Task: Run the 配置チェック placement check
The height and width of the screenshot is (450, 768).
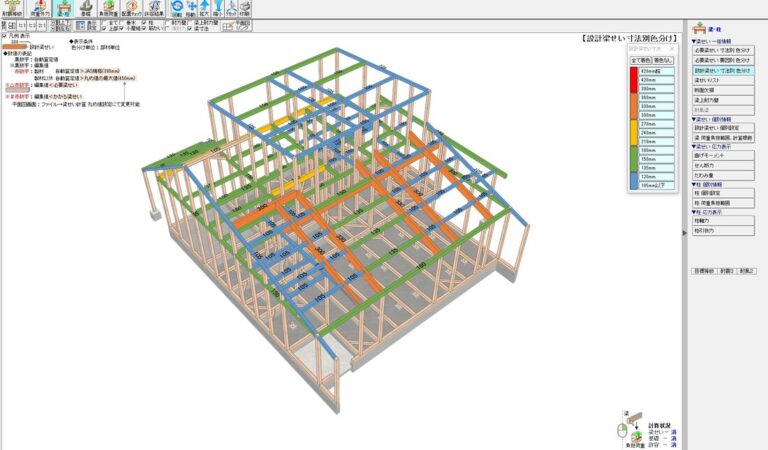Action: (131, 8)
